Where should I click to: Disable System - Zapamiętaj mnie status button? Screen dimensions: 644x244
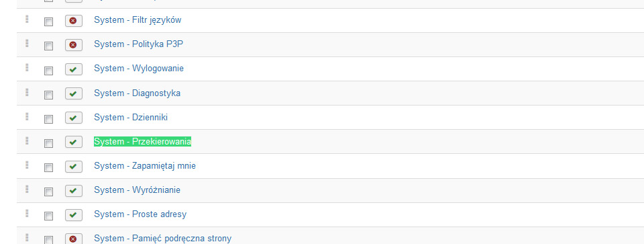point(74,166)
